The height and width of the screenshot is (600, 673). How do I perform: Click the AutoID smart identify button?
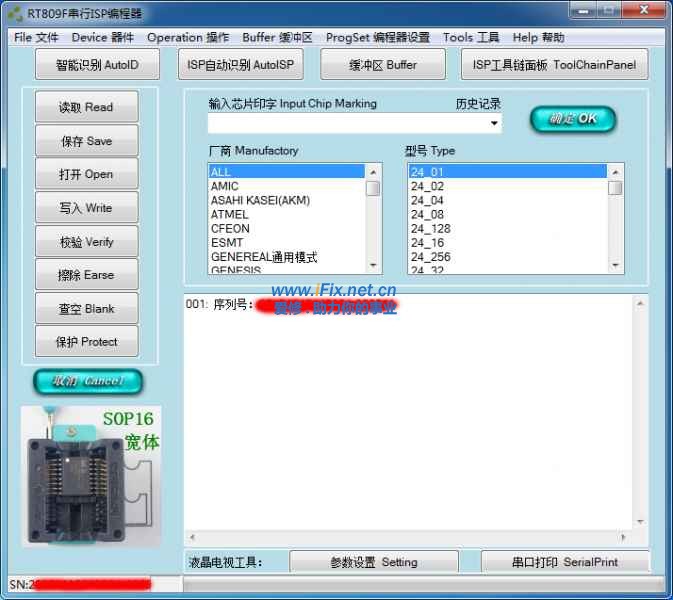click(x=98, y=65)
